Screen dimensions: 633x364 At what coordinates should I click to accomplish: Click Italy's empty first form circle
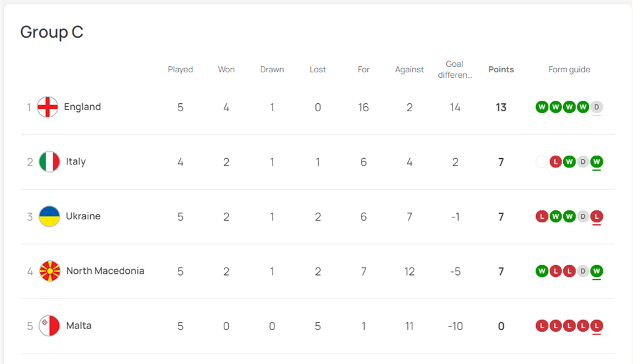542,162
